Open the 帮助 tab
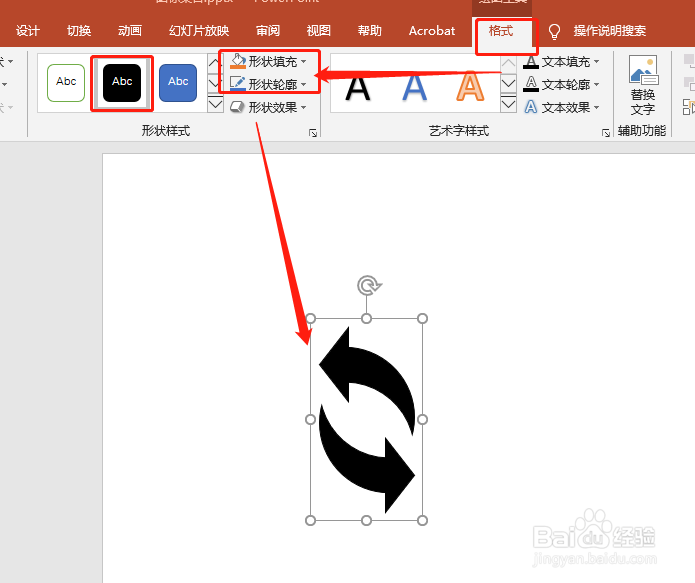 370,31
